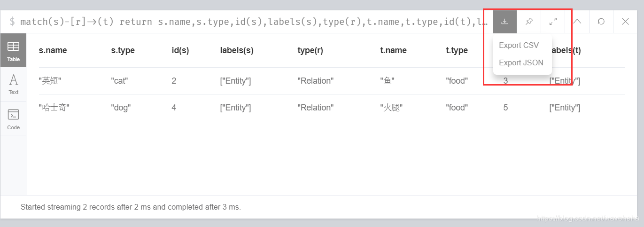Click labels(s) ["Entity"] in 哈士奇 row

tap(235, 108)
